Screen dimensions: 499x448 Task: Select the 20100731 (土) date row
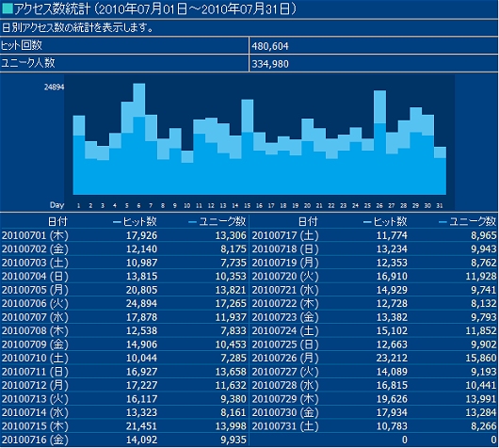coord(374,426)
